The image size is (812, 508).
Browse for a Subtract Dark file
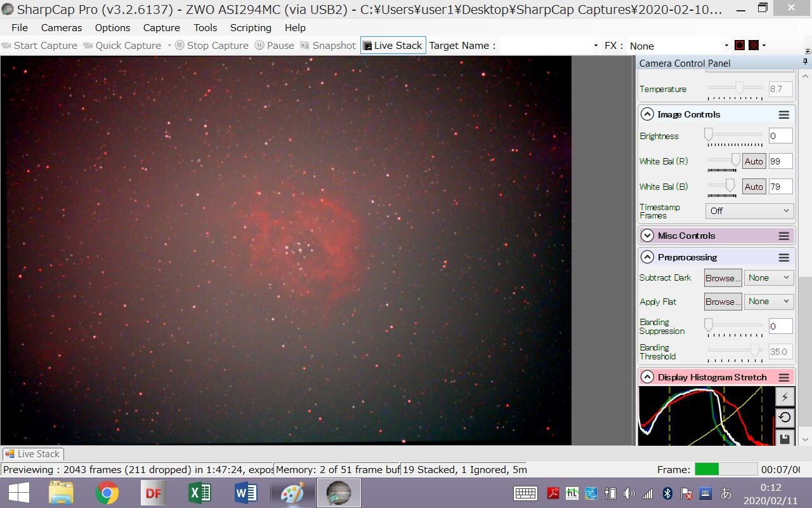click(723, 278)
